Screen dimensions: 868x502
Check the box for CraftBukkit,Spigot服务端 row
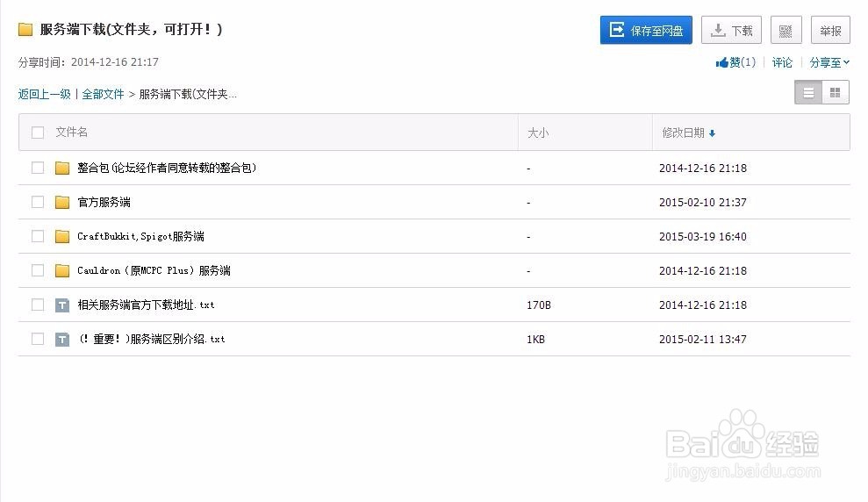38,236
